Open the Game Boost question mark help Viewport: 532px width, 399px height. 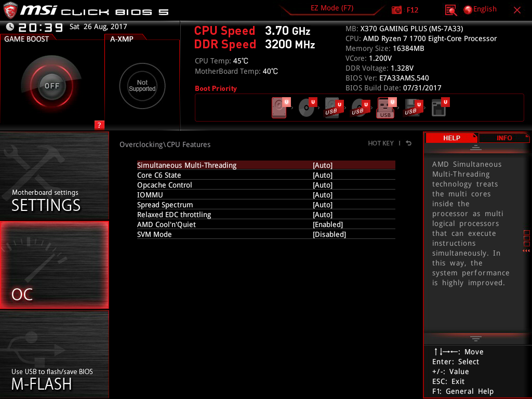(99, 125)
